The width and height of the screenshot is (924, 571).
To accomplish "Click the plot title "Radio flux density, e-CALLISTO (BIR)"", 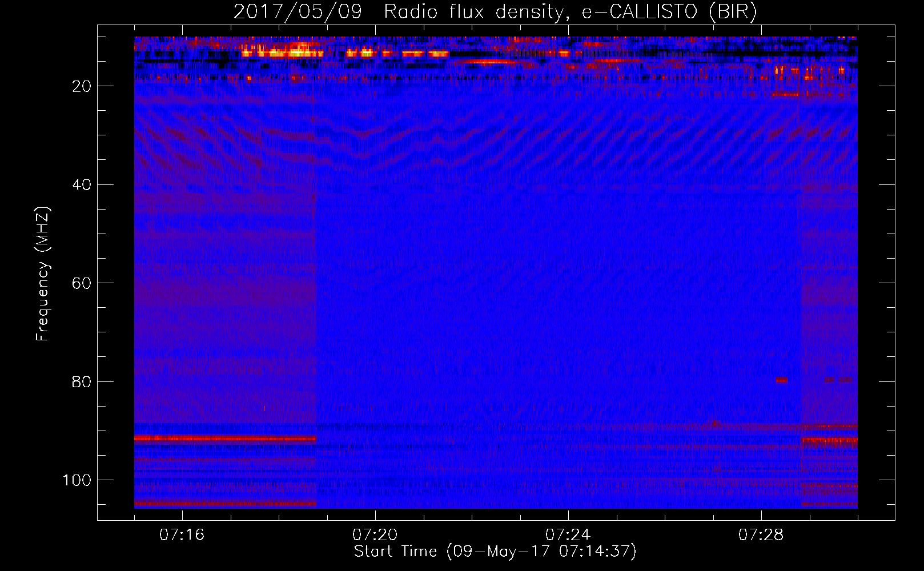I will [x=570, y=13].
